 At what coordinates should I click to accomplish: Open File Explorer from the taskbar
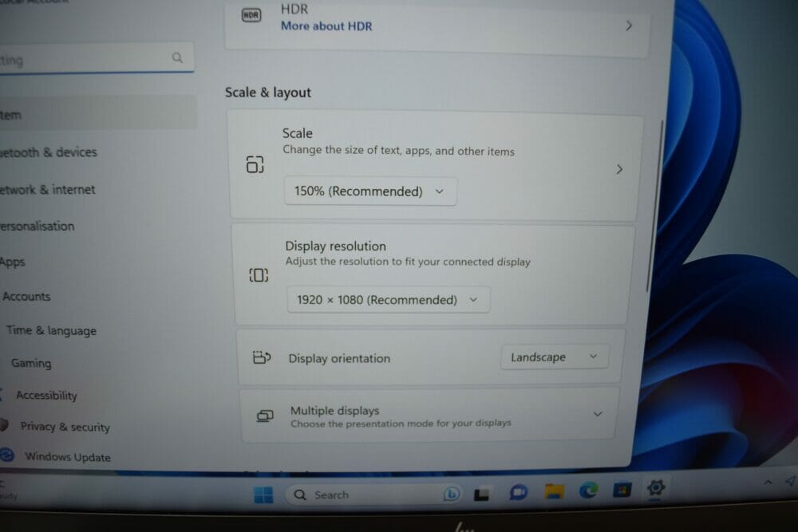click(x=555, y=491)
